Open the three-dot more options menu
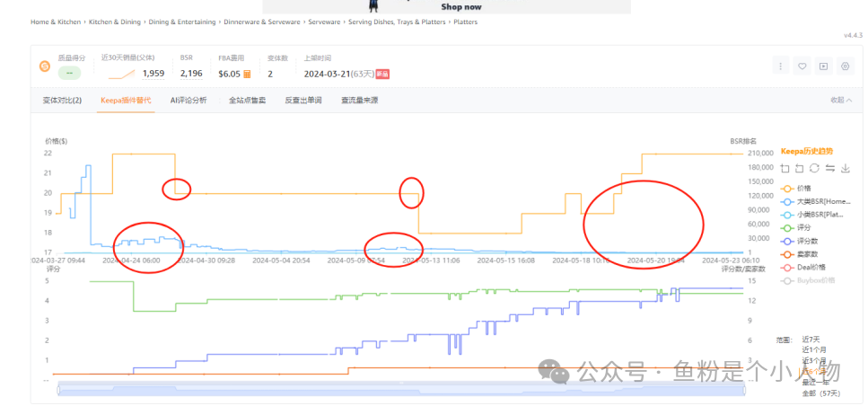The image size is (868, 406). [x=781, y=66]
